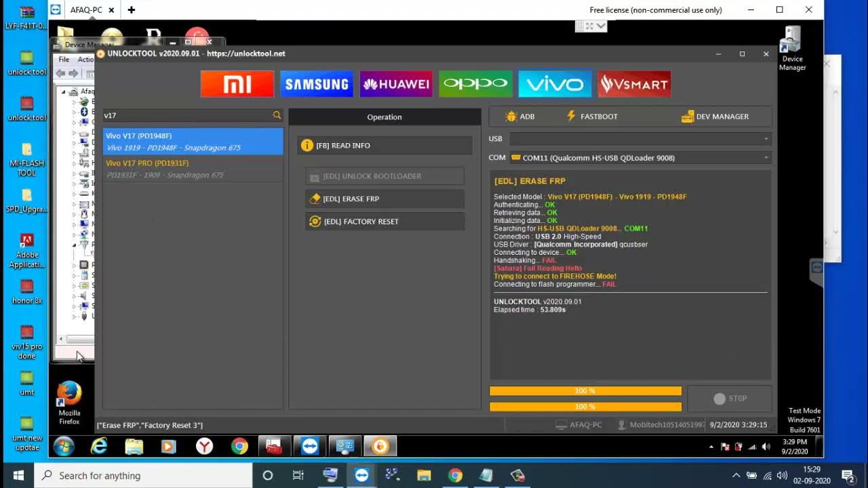Click the Windows 10 Start button
The height and width of the screenshot is (488, 868).
[18, 475]
